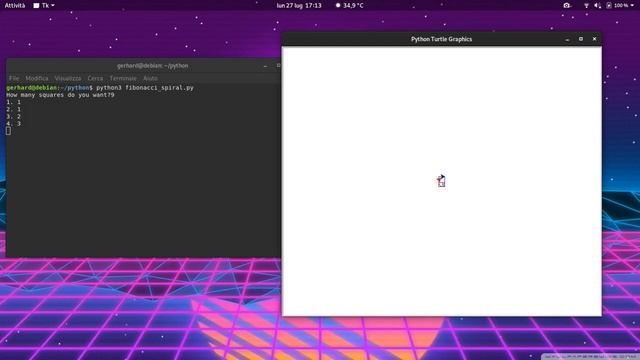
Task: Click the output line "3. 2" in the terminal
Action: (13, 116)
